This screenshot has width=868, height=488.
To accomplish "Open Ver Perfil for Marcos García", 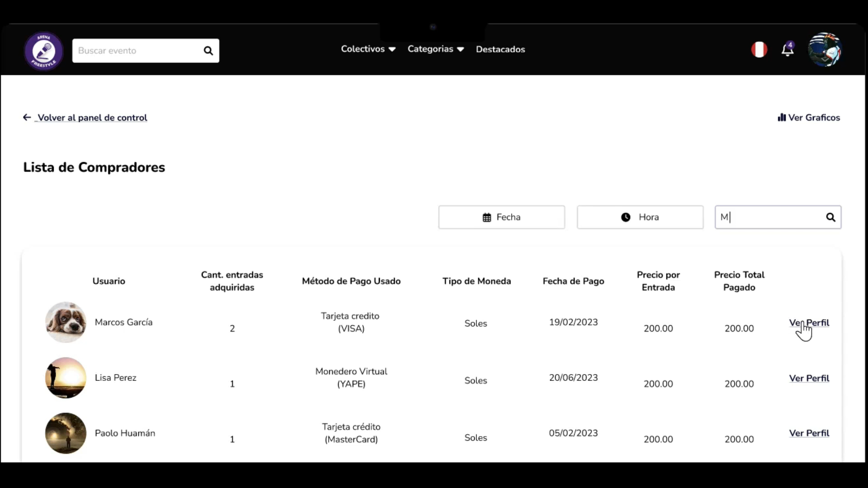I will point(809,323).
